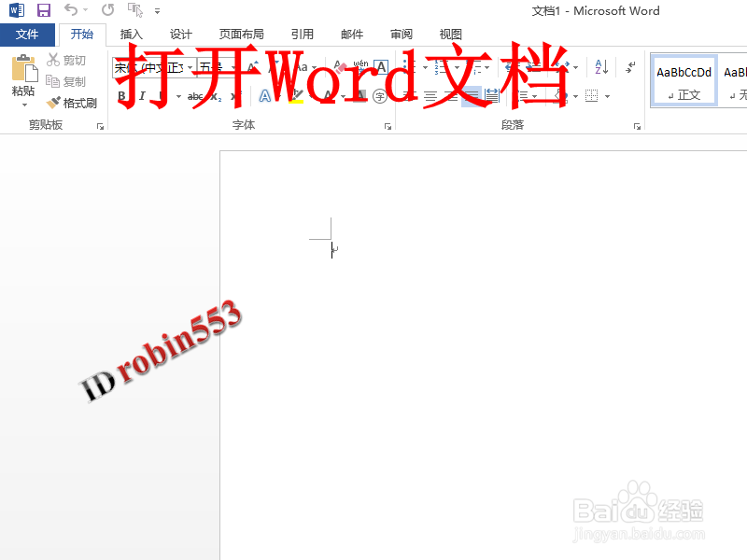Toggle Italic formatting
Image resolution: width=747 pixels, height=560 pixels.
point(142,96)
